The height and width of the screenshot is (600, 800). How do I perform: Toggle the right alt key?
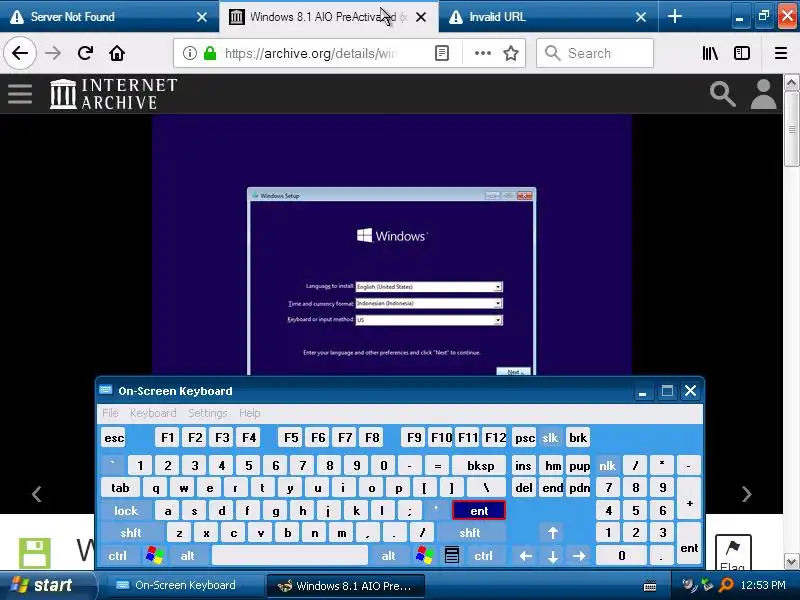(x=388, y=555)
